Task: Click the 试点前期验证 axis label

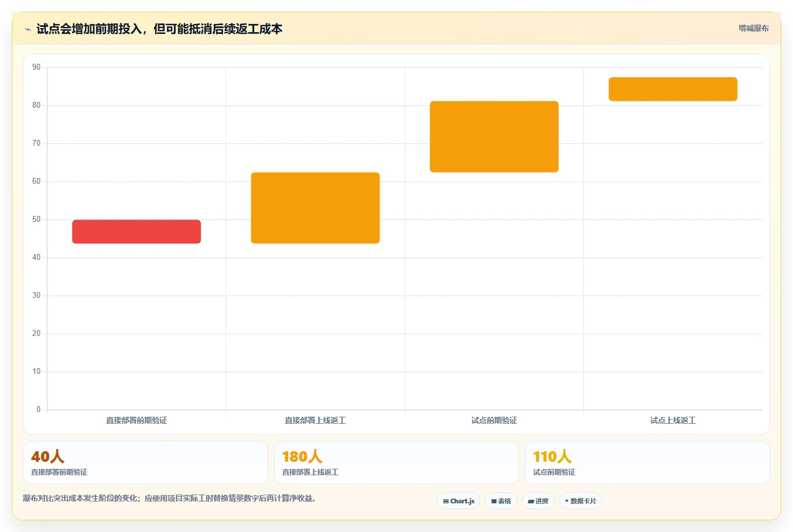Action: 494,420
